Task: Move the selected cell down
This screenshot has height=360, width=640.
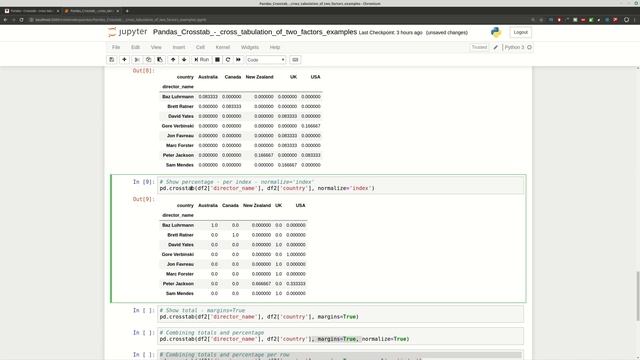Action: coord(184,60)
